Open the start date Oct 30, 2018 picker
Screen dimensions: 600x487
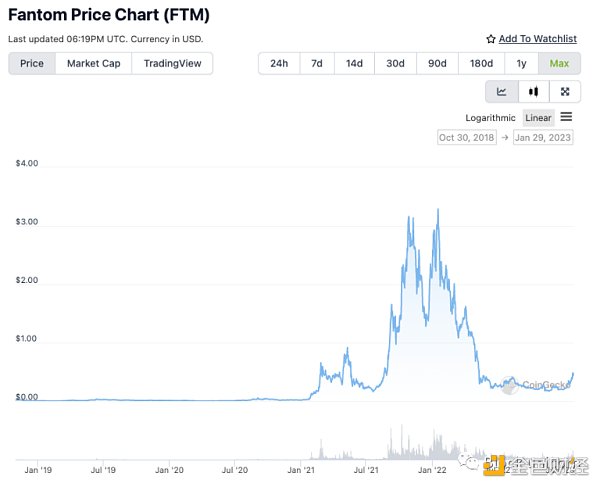pyautogui.click(x=467, y=138)
